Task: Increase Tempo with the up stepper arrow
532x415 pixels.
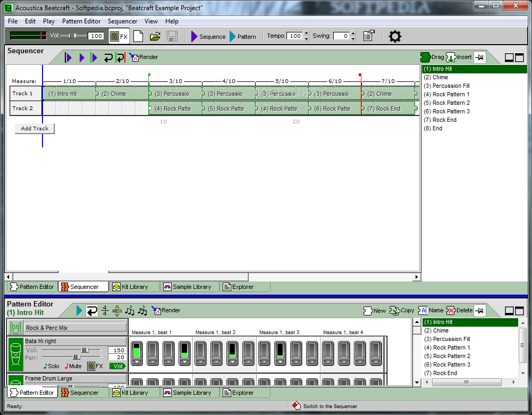Action: (306, 33)
